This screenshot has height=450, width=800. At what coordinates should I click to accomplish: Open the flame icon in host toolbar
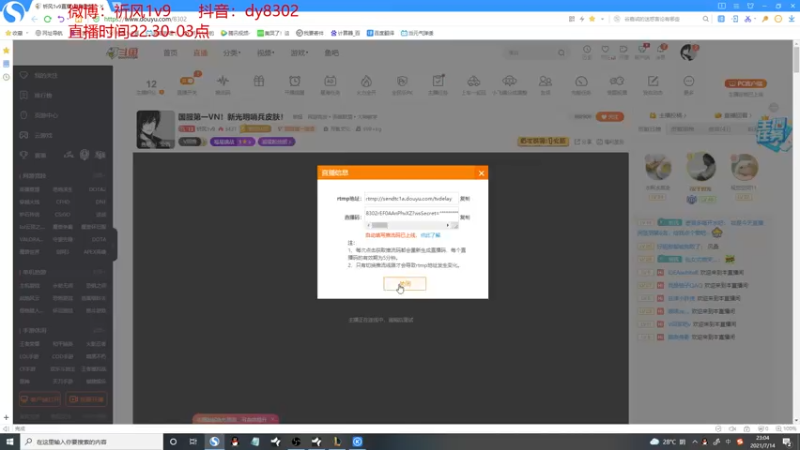[366, 81]
